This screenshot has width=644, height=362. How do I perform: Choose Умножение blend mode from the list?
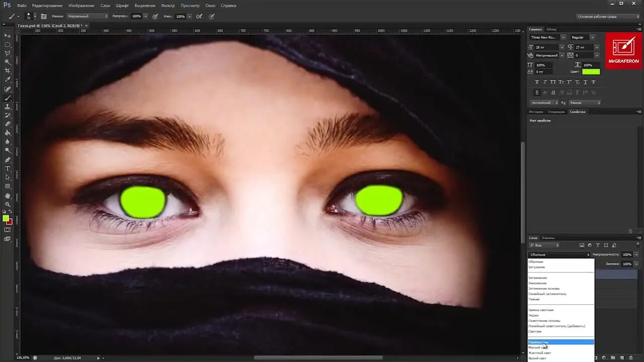click(x=537, y=283)
